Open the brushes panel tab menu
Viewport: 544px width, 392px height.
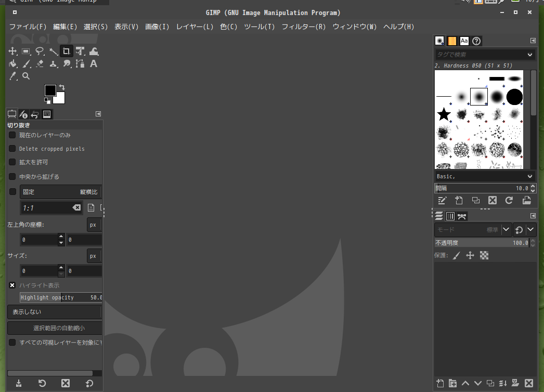(x=533, y=41)
